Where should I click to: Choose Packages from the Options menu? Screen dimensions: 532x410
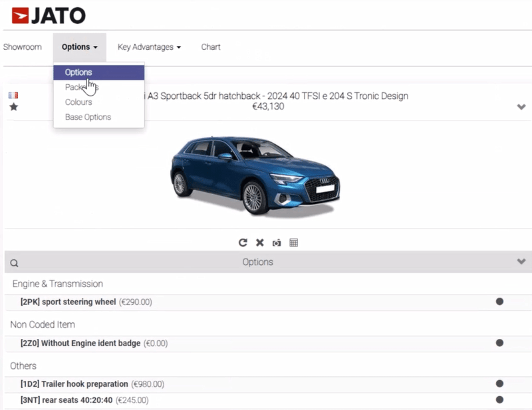(80, 87)
